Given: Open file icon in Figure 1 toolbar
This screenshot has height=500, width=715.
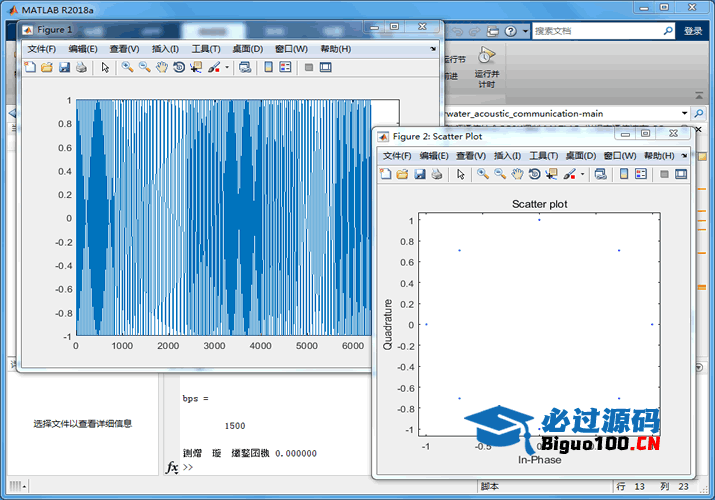Looking at the screenshot, I should click(47, 67).
